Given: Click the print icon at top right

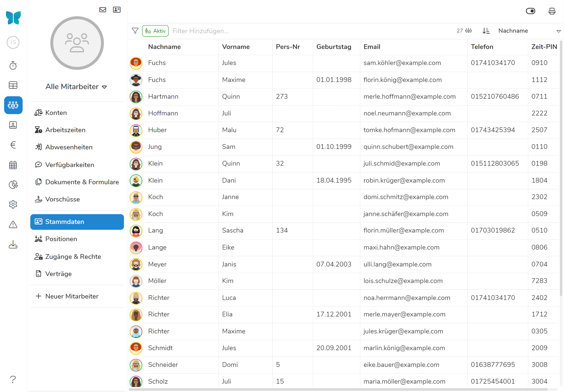Looking at the screenshot, I should pos(552,11).
